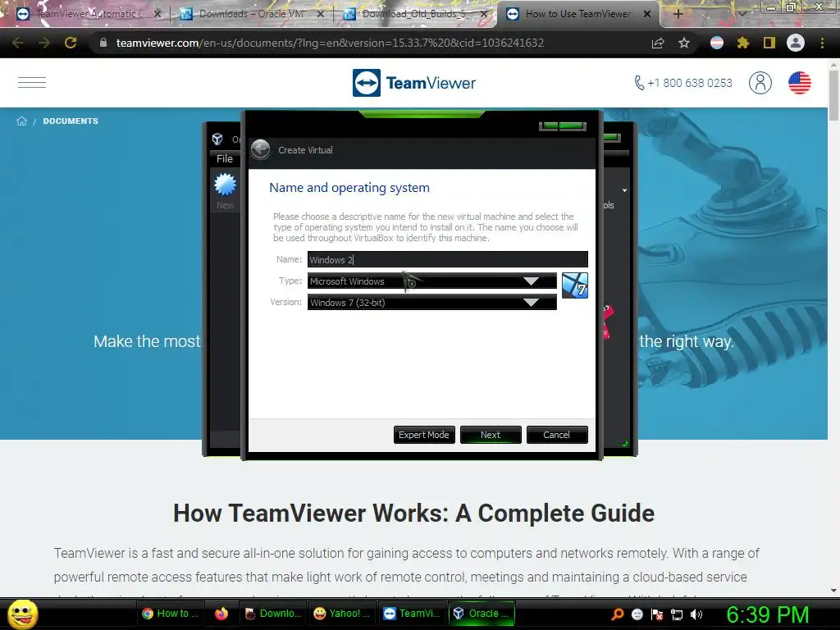
Task: Open the Downlo... taskbar item
Action: tap(272, 614)
